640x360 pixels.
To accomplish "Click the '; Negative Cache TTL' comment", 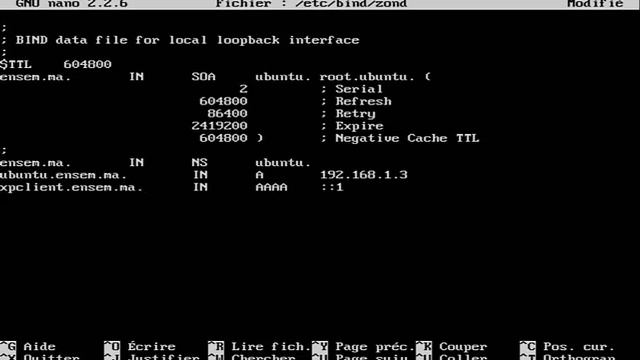I will pos(400,138).
